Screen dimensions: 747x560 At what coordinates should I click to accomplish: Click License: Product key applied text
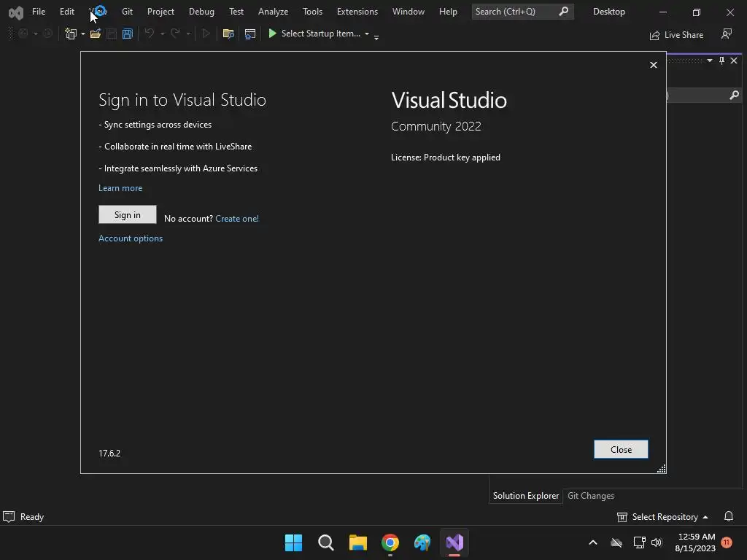(x=446, y=157)
